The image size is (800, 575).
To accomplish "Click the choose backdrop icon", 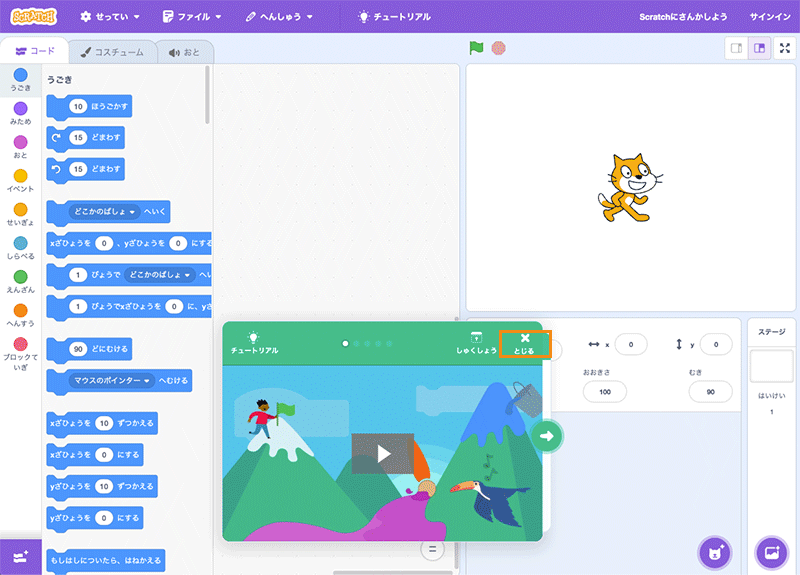I will point(771,552).
